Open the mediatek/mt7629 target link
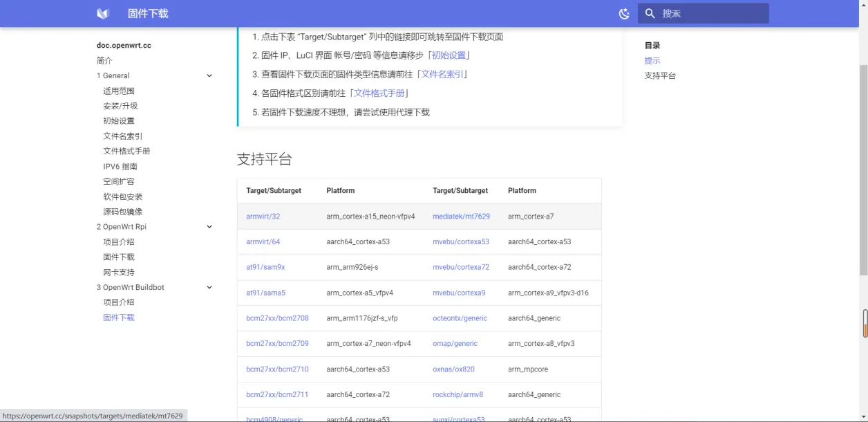 pyautogui.click(x=461, y=217)
